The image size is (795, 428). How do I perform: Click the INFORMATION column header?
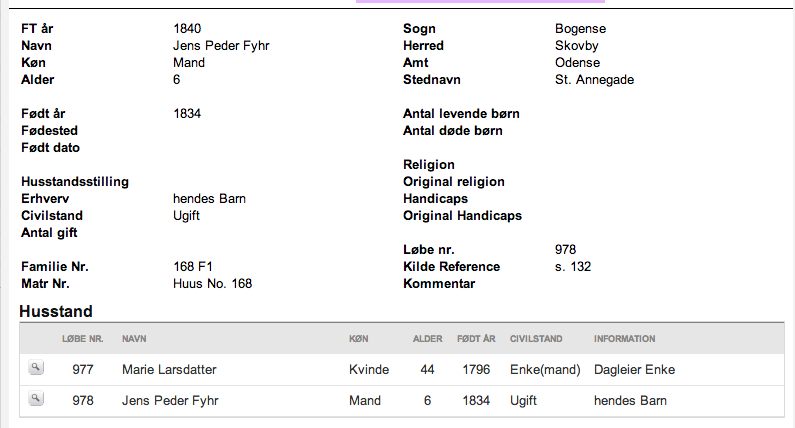tap(625, 339)
